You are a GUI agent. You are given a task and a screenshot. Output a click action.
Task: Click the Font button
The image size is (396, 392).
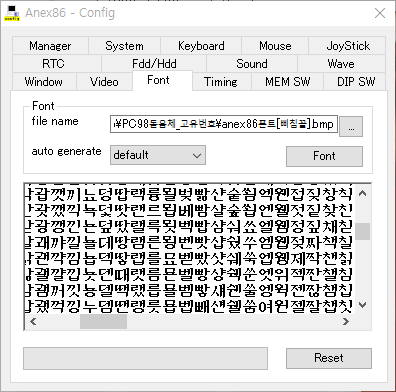[324, 156]
